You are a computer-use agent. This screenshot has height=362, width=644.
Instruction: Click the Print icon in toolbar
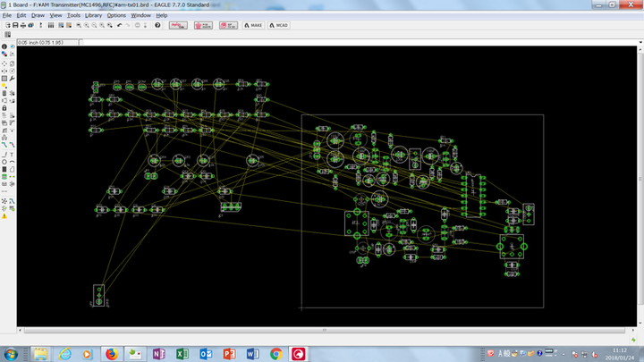pyautogui.click(x=21, y=25)
